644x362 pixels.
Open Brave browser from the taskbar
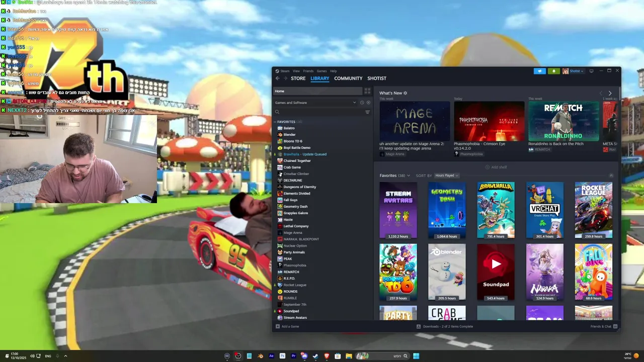click(327, 356)
